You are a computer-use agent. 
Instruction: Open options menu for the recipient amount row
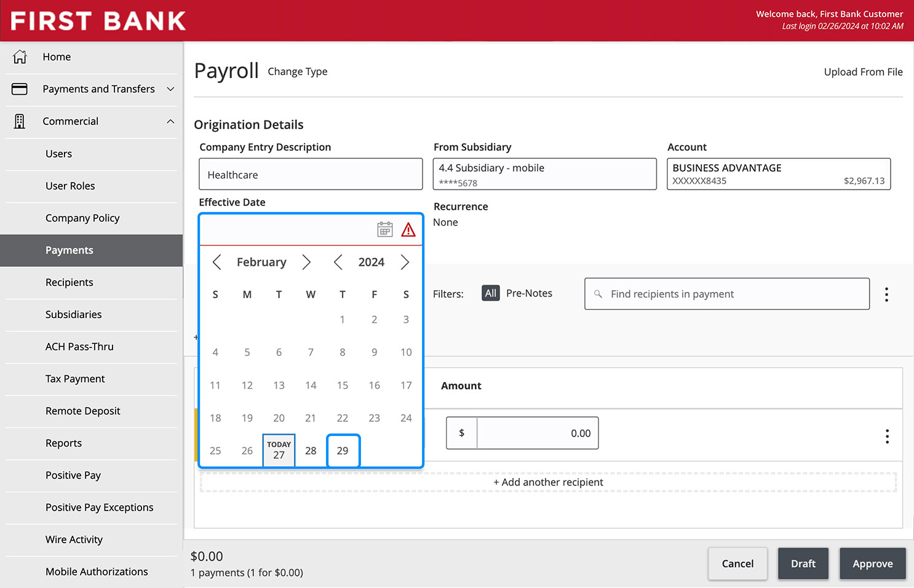pos(887,436)
